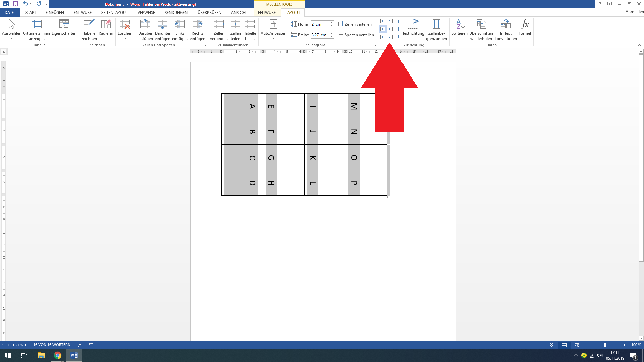The height and width of the screenshot is (362, 644).
Task: Increase zoom using the status bar slider
Action: 624,345
